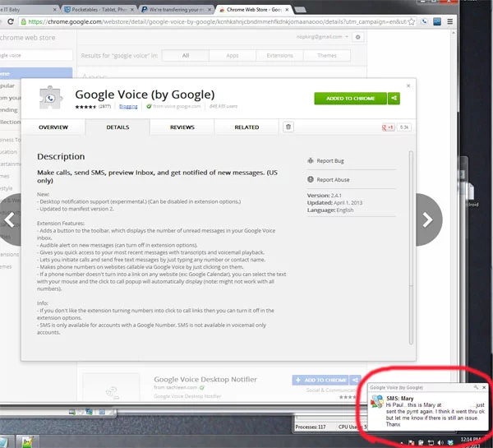Click the web store search box

(35, 55)
